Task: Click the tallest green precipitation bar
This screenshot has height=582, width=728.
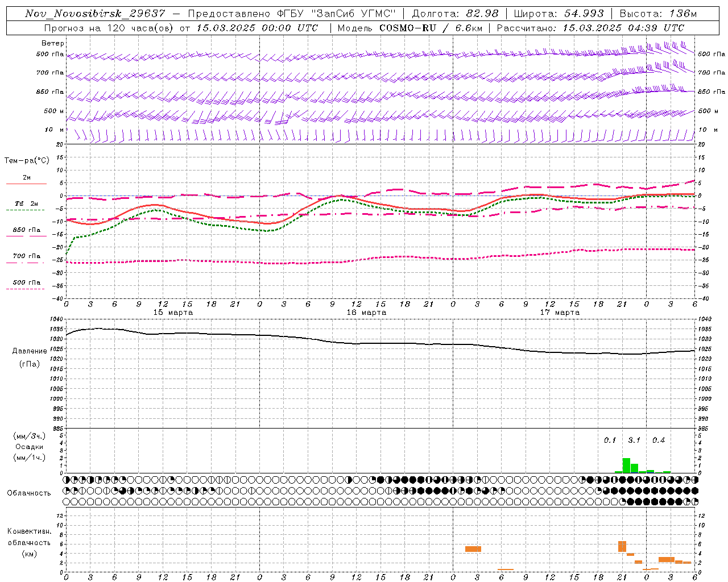Action: (626, 465)
